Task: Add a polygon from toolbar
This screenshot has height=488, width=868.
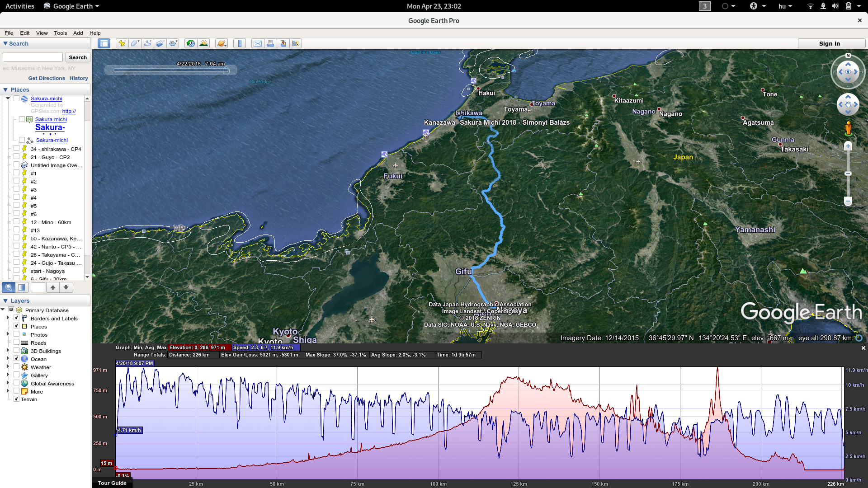Action: 135,43
